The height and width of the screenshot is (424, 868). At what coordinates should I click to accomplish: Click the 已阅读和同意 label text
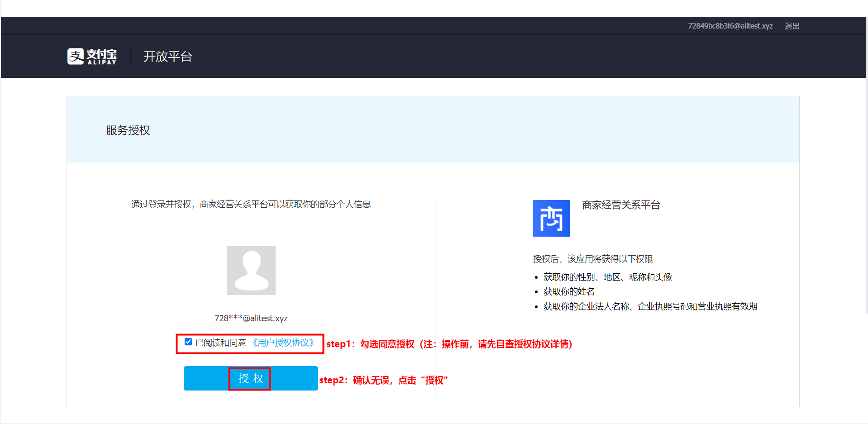(221, 343)
